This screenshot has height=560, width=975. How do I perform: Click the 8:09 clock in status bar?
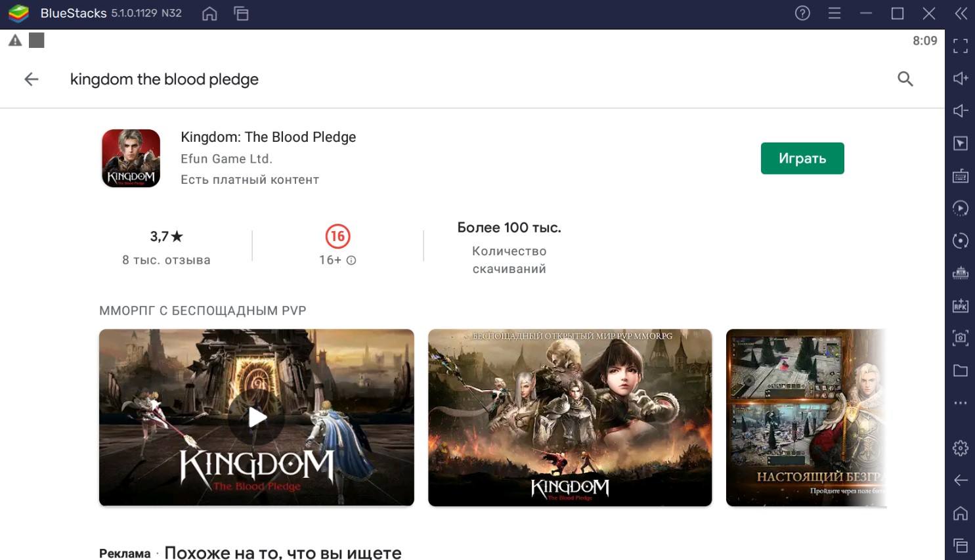click(x=925, y=41)
